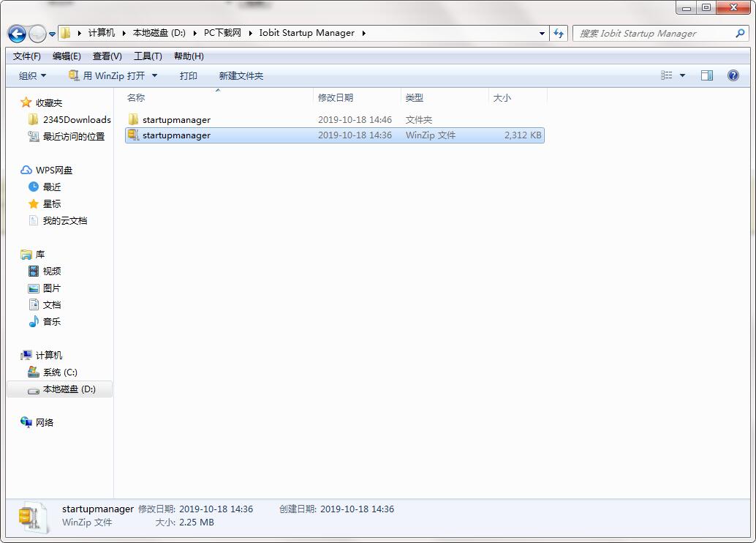The width and height of the screenshot is (756, 543).
Task: Click 新建文件夹 toolbar button
Action: [x=241, y=76]
